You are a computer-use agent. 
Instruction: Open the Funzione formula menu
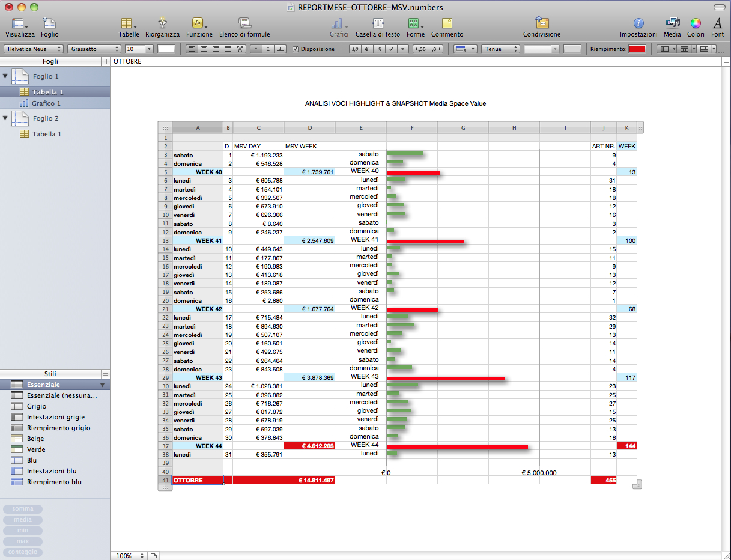point(198,23)
